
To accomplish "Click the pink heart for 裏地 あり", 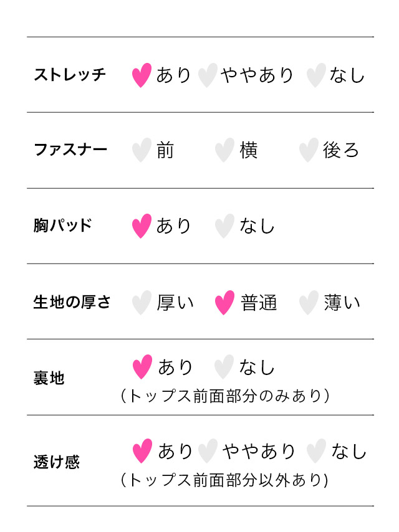I will click(x=142, y=367).
